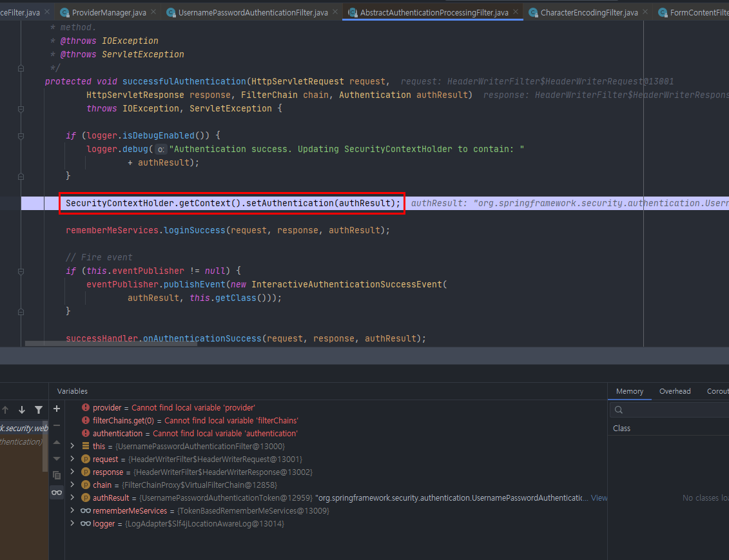Switch to Memory tab

coord(630,391)
